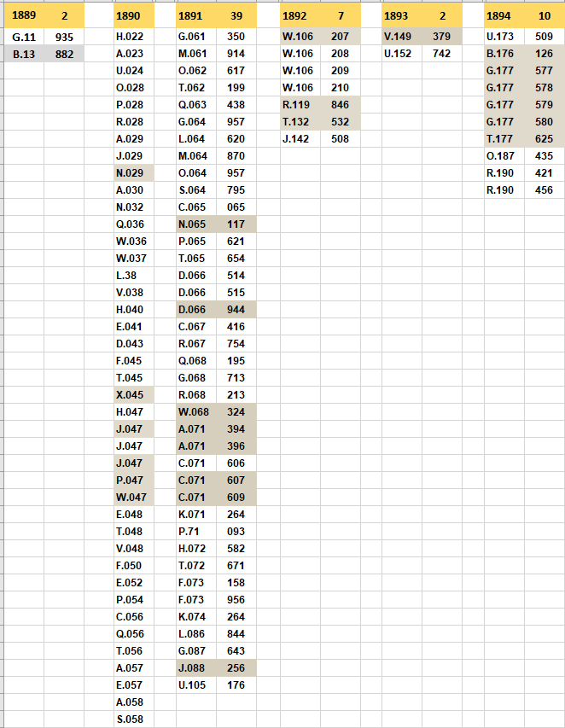Screen dimensions: 565x728
Task: Click the X.045 shaded cell
Action: (134, 395)
